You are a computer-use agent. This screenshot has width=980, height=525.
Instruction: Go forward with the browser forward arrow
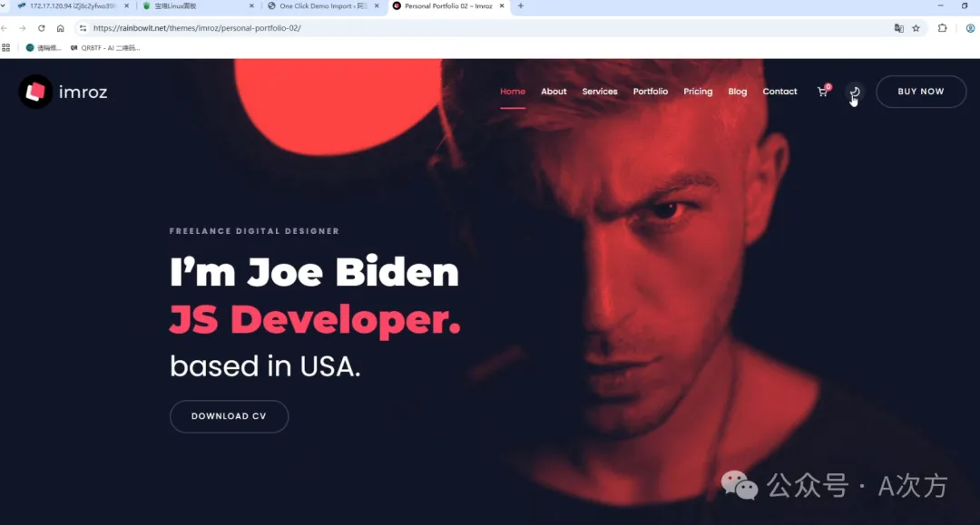[x=23, y=28]
